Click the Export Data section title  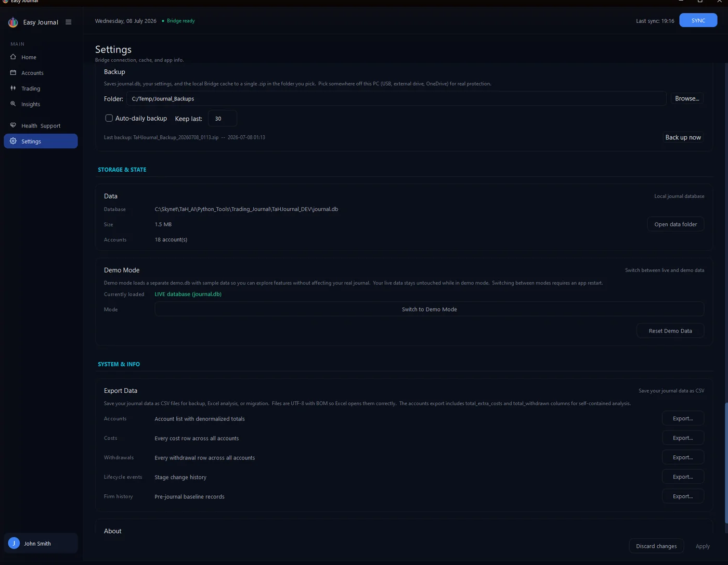[121, 391]
